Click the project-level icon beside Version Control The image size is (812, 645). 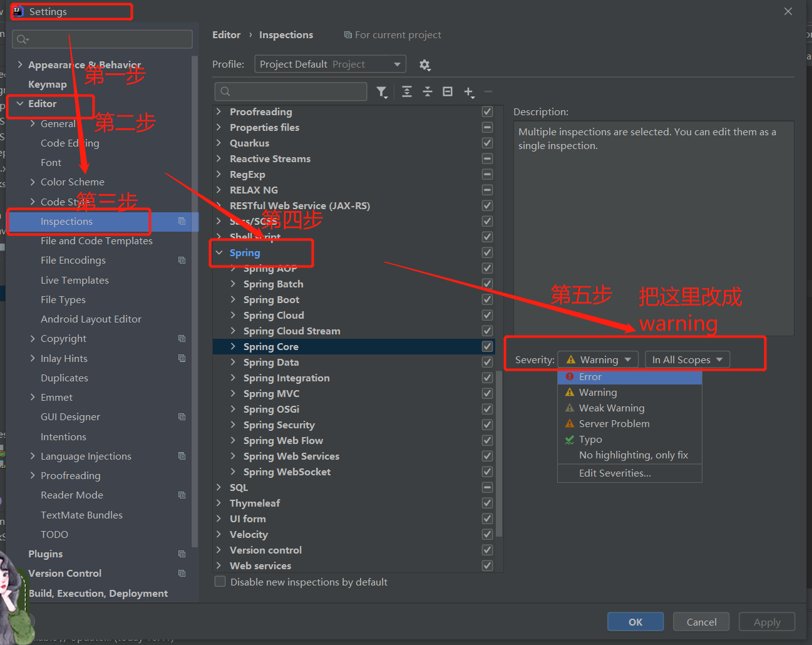pyautogui.click(x=182, y=573)
